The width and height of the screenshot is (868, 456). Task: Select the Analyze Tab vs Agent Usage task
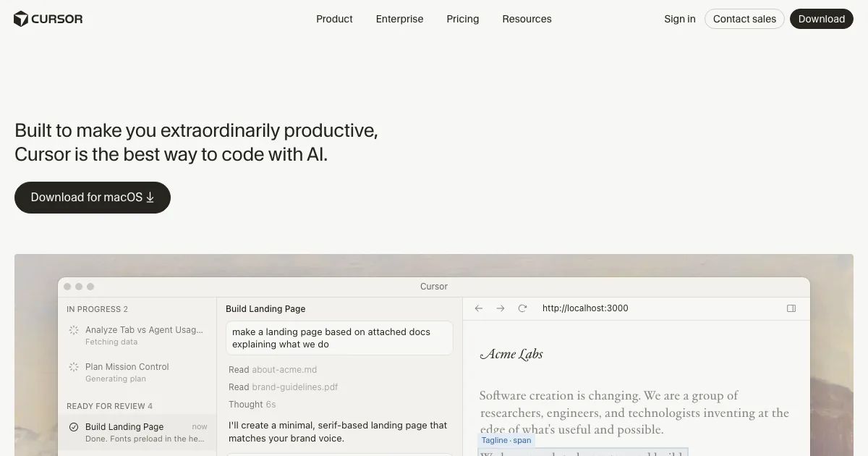point(143,330)
